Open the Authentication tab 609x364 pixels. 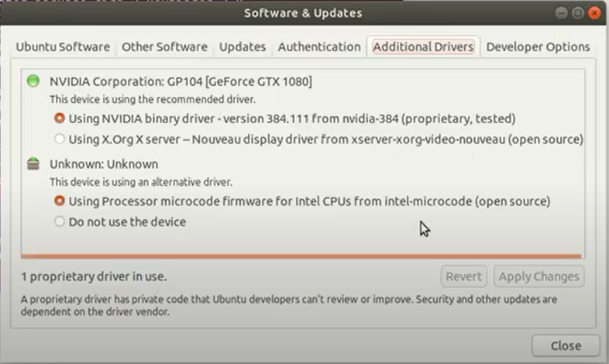click(319, 47)
